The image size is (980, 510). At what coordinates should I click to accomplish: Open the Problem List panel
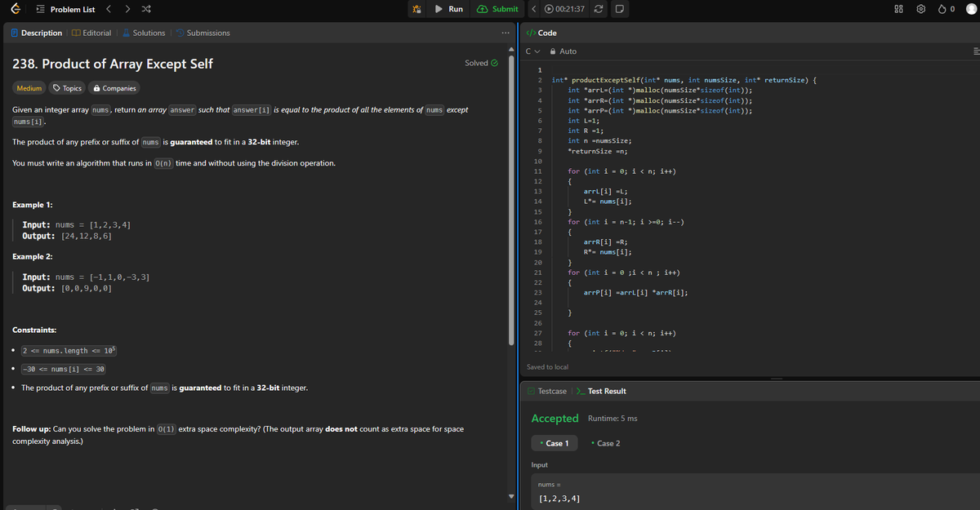(66, 9)
